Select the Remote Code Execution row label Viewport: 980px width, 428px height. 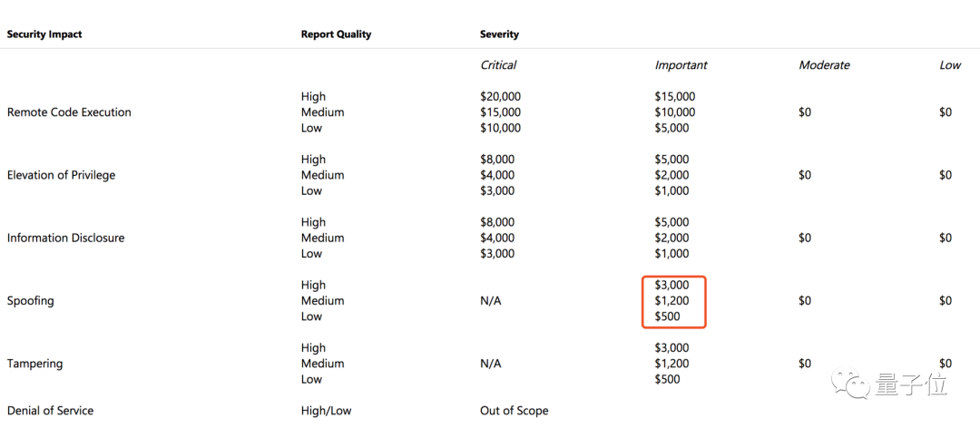(69, 112)
